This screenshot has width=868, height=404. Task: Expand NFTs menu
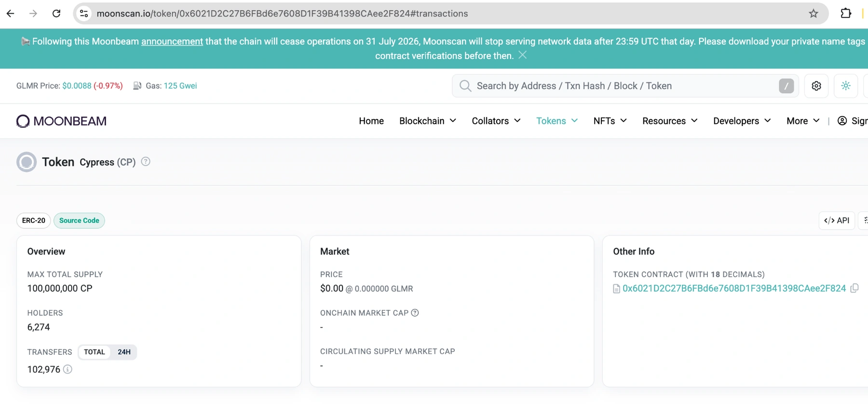[610, 121]
